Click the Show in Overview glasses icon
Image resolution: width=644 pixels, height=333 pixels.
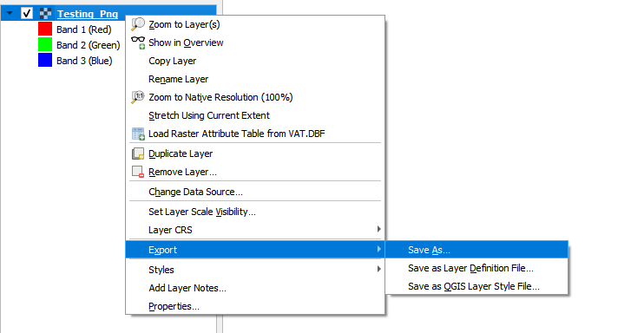click(x=138, y=42)
